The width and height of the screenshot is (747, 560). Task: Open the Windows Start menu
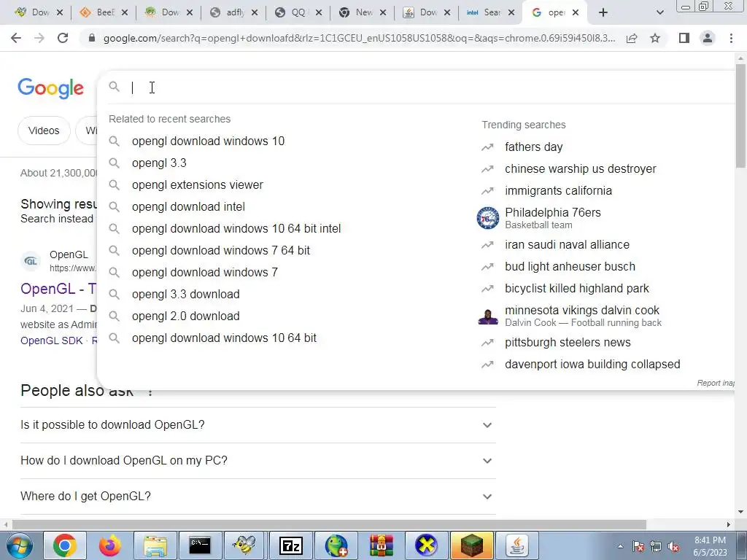19,545
